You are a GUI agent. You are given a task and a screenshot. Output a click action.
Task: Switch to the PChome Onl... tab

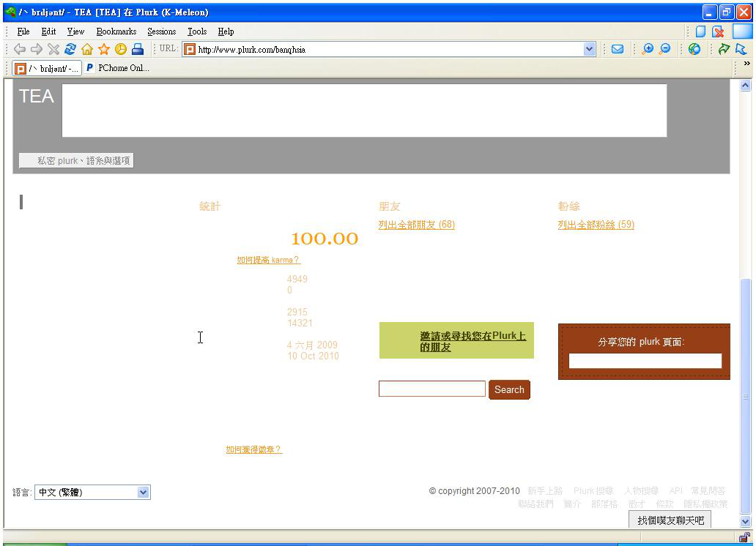(118, 68)
